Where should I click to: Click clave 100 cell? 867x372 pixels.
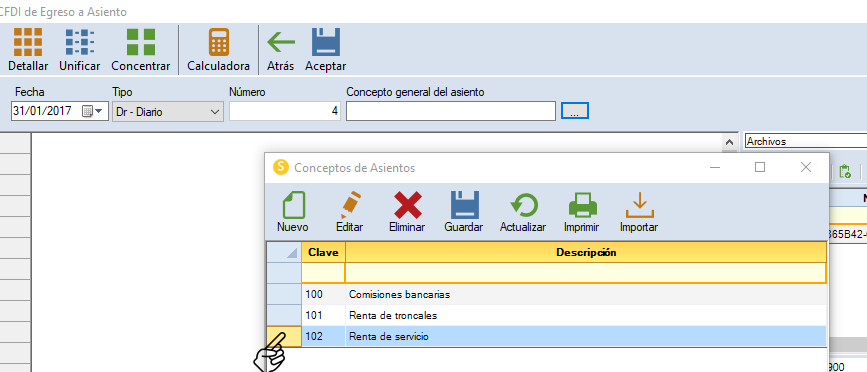coord(323,295)
